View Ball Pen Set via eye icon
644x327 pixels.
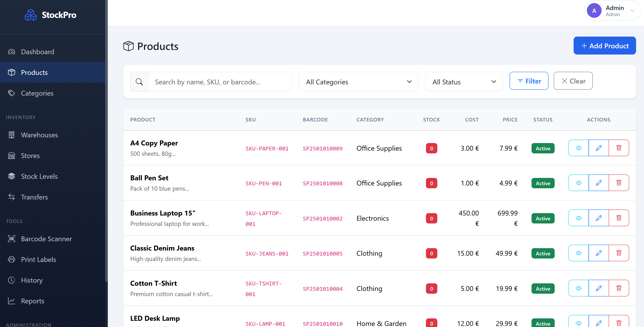578,183
